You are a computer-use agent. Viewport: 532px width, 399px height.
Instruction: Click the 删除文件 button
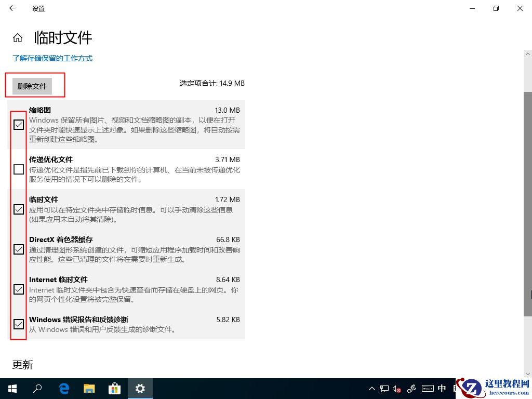click(32, 86)
